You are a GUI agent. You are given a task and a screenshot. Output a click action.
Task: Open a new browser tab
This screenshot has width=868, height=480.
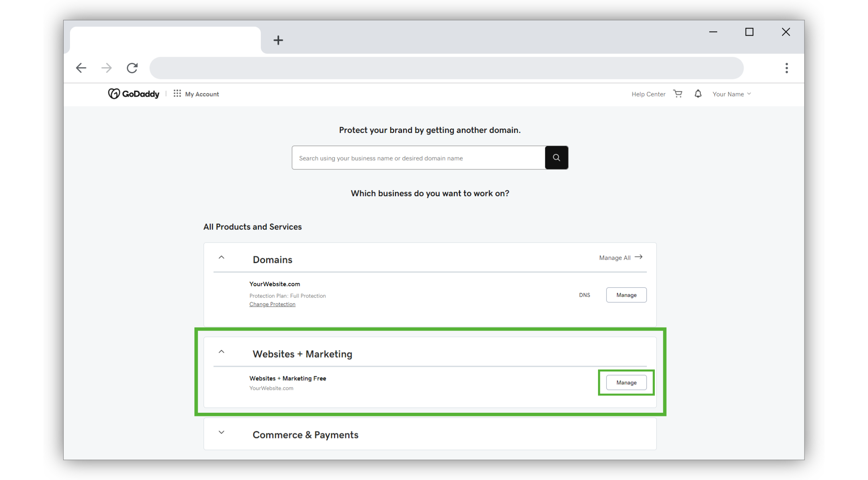[278, 40]
